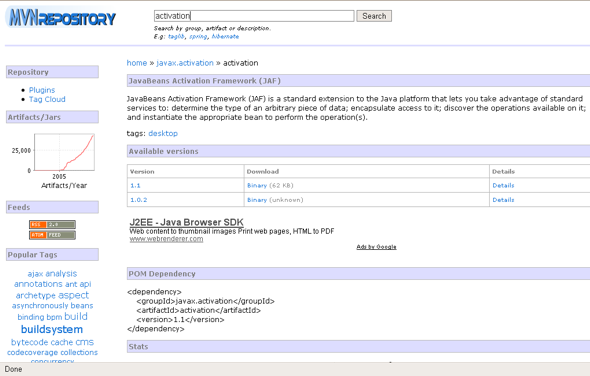
Task: Click the Search button
Action: [374, 16]
